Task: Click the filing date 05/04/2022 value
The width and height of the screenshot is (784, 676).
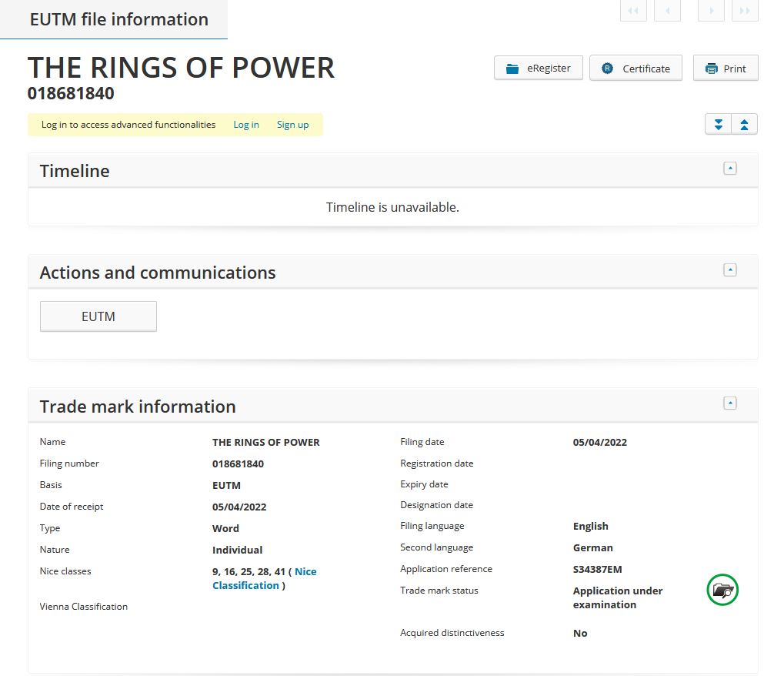Action: [600, 443]
